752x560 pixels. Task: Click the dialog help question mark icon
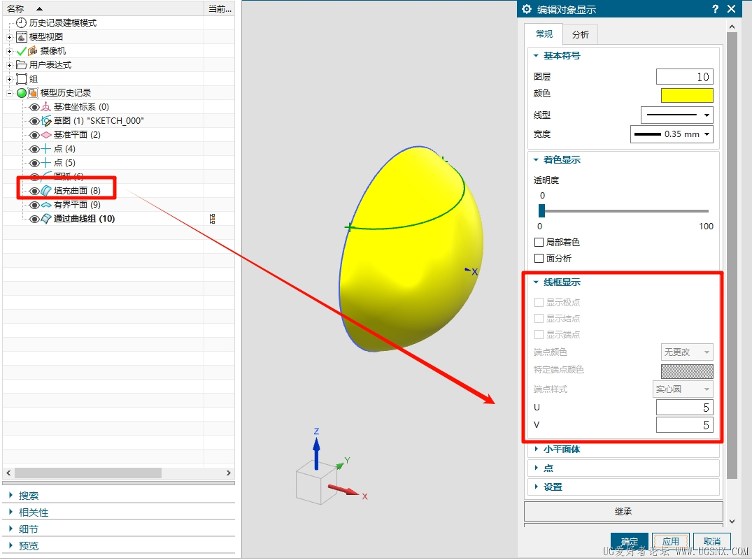tap(715, 9)
